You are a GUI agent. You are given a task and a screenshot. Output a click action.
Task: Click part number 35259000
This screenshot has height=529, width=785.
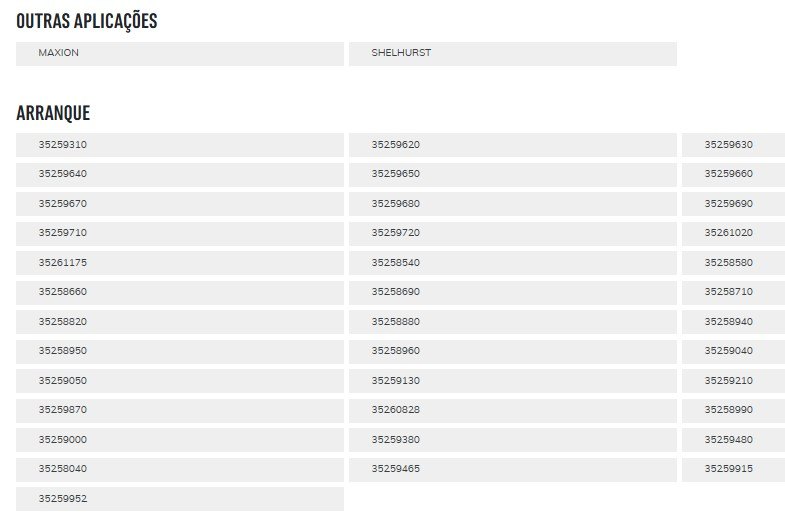tap(180, 440)
